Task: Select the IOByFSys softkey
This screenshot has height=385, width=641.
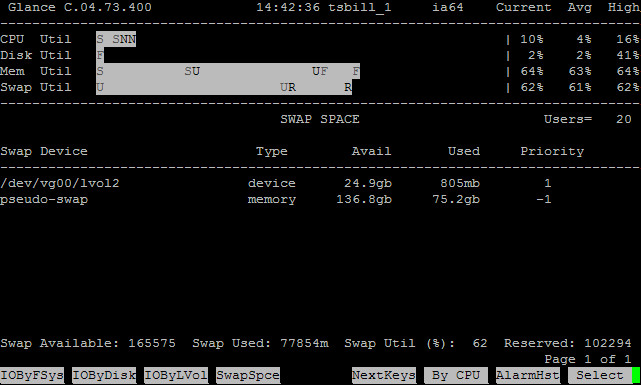Action: point(32,375)
